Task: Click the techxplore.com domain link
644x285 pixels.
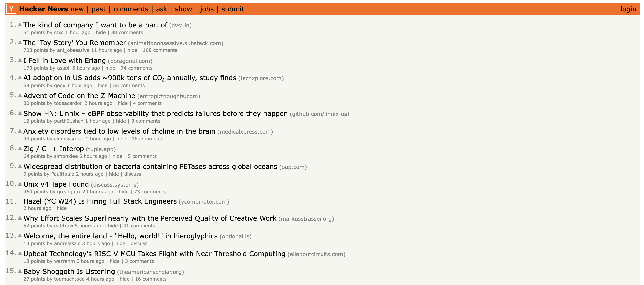Action: pos(261,78)
